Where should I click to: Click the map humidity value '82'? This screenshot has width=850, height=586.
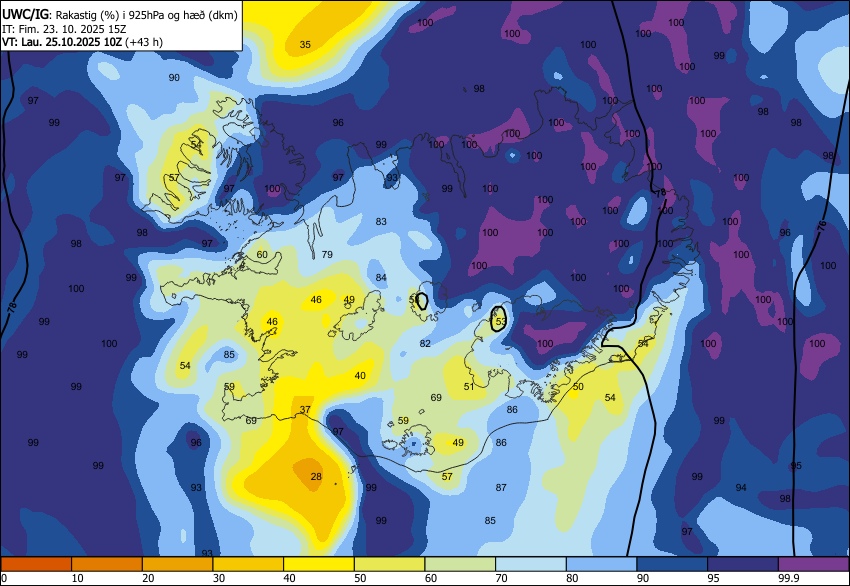tap(425, 343)
